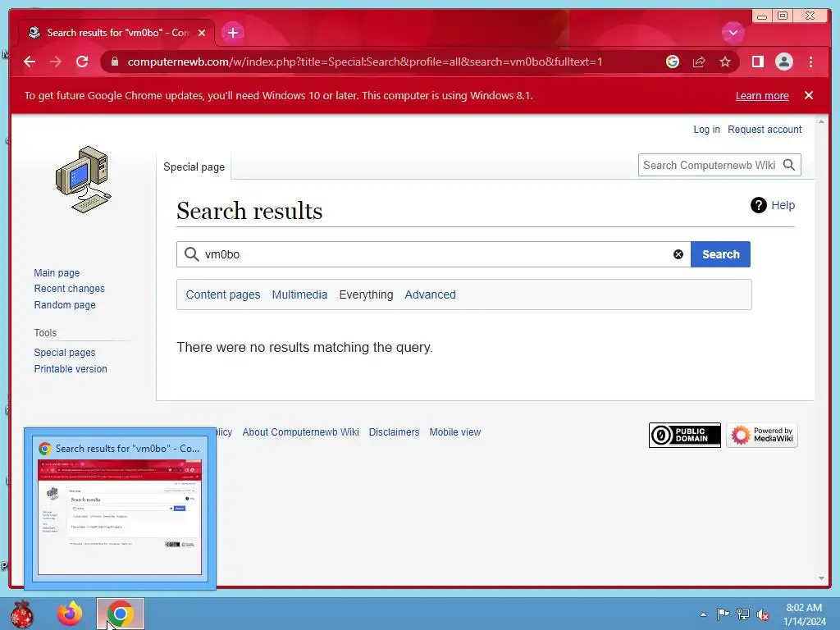Click the Help text link
The image size is (840, 630).
[x=783, y=205]
